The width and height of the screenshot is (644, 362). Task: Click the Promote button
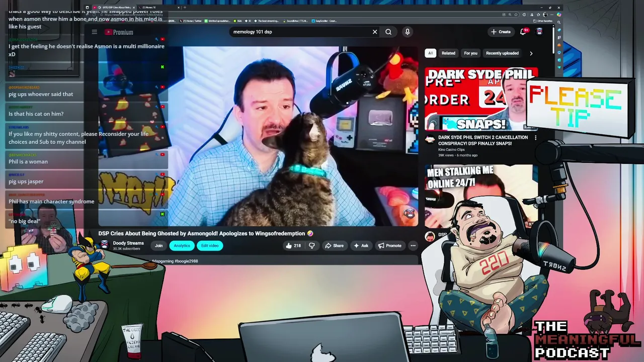click(x=390, y=246)
